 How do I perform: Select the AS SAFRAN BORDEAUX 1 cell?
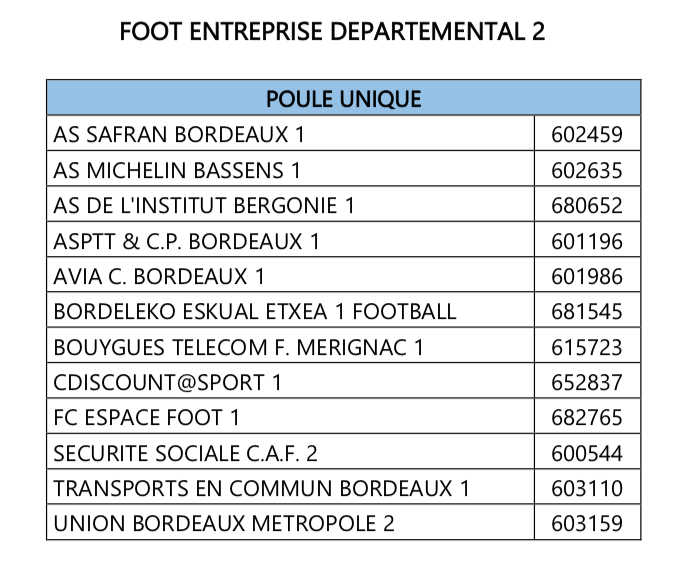[290, 133]
